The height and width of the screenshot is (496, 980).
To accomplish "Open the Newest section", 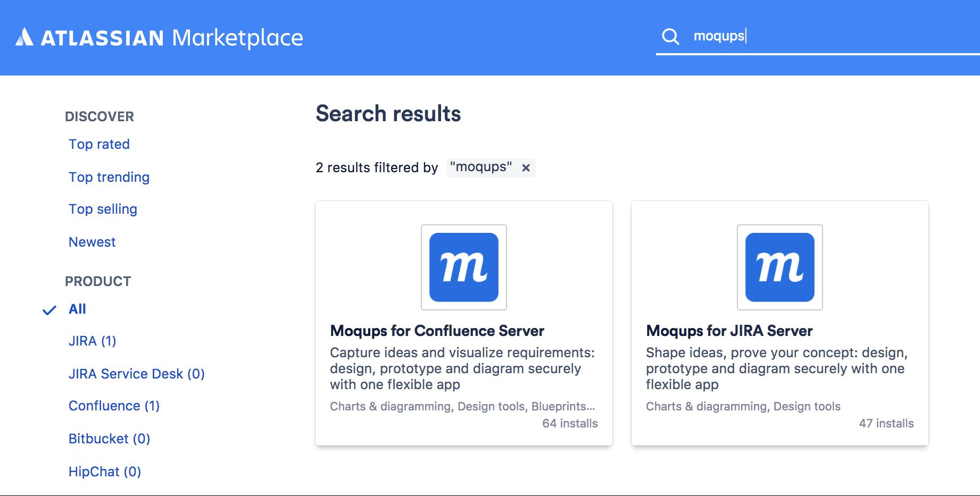I will point(92,242).
